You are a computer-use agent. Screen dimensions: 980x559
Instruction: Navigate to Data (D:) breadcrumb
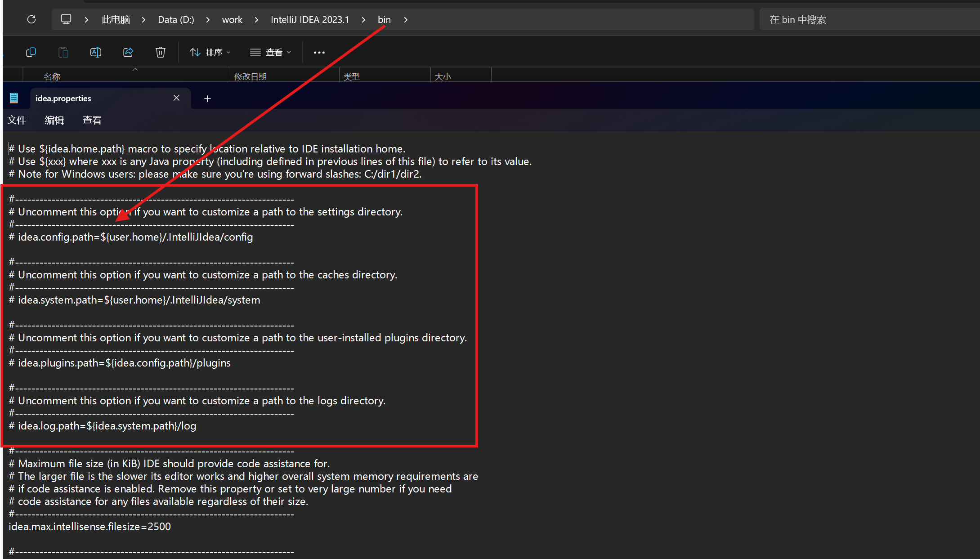tap(176, 20)
